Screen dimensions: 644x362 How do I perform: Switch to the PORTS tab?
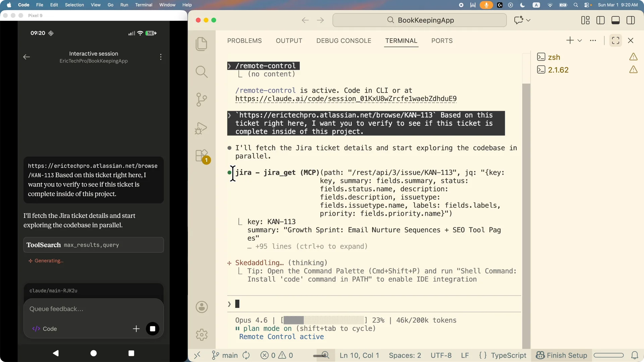pos(442,41)
